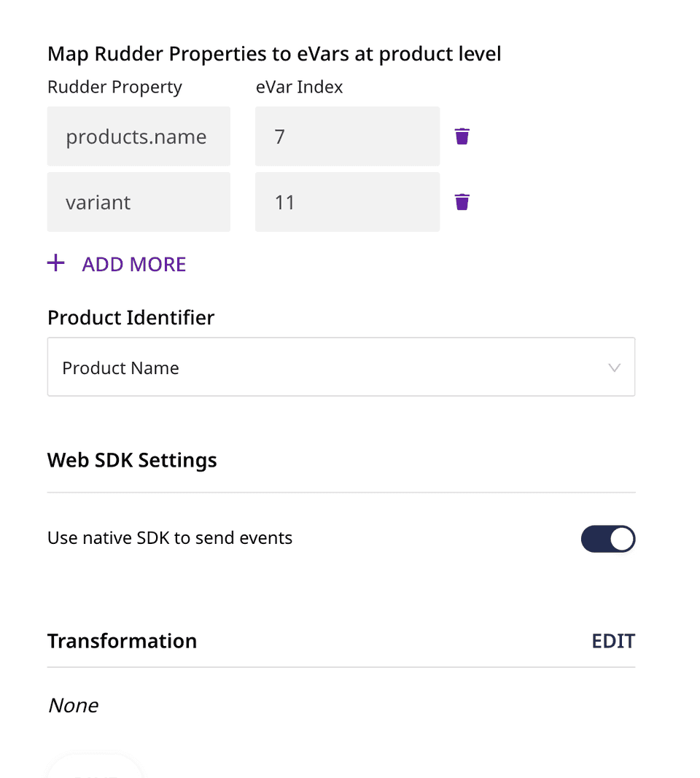Open the Product Identifier dropdown showing Product Name

point(341,367)
